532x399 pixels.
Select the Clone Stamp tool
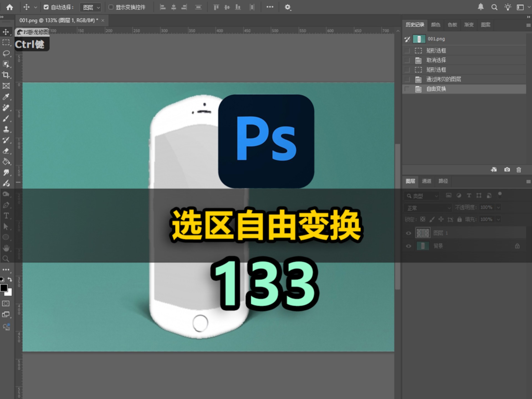point(6,129)
